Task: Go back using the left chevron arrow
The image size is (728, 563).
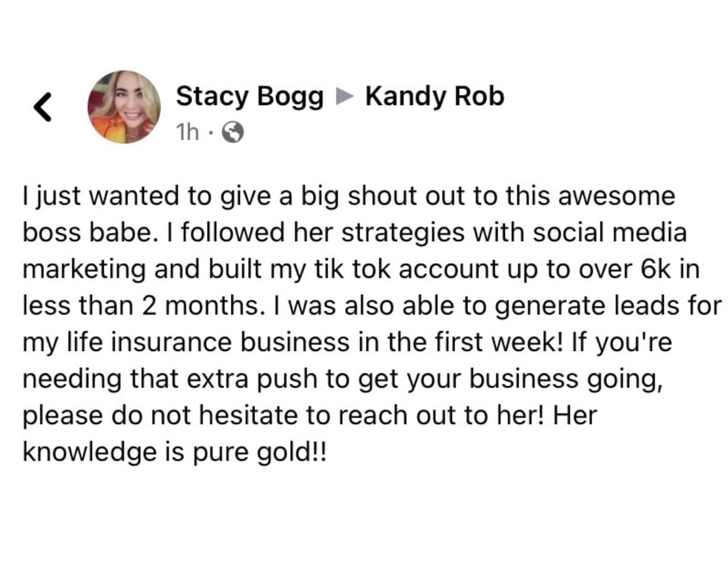Action: pos(43,108)
